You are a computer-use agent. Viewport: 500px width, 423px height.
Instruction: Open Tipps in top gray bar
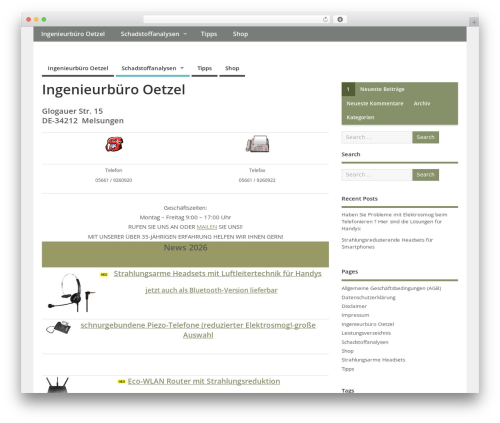coord(209,34)
